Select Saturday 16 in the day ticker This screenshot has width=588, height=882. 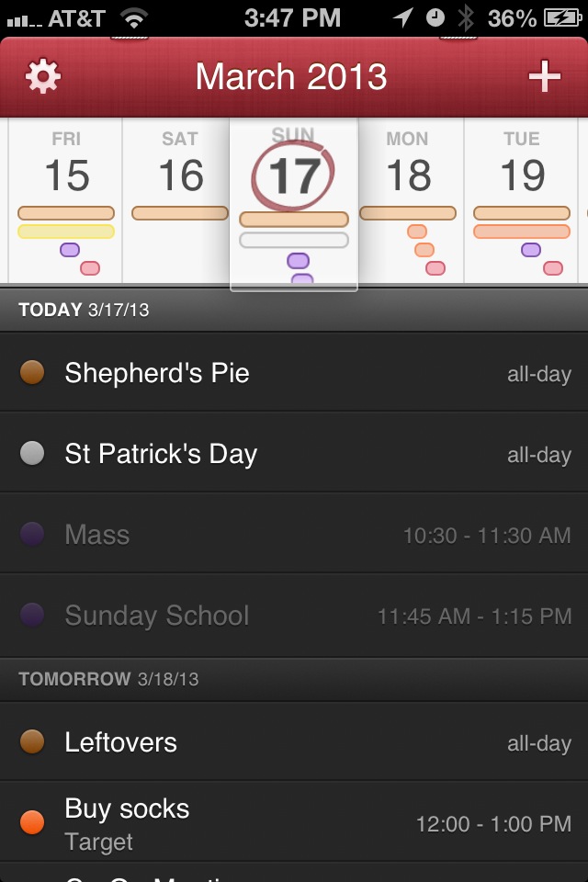click(x=180, y=175)
